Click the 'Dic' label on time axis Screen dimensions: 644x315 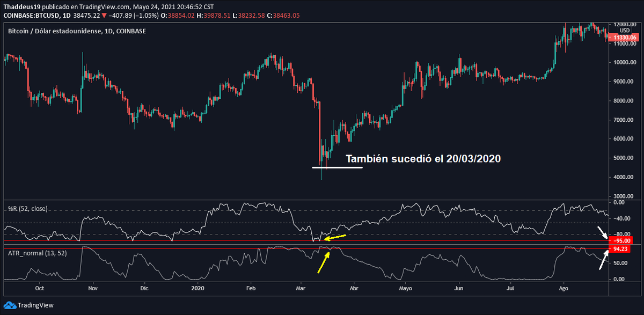pyautogui.click(x=144, y=288)
